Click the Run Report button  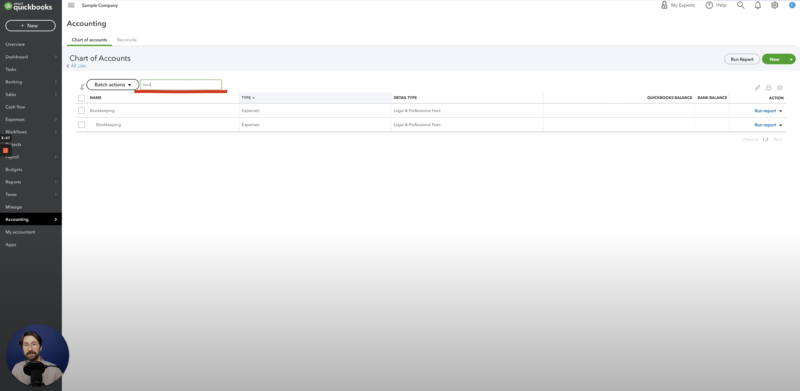(x=742, y=59)
